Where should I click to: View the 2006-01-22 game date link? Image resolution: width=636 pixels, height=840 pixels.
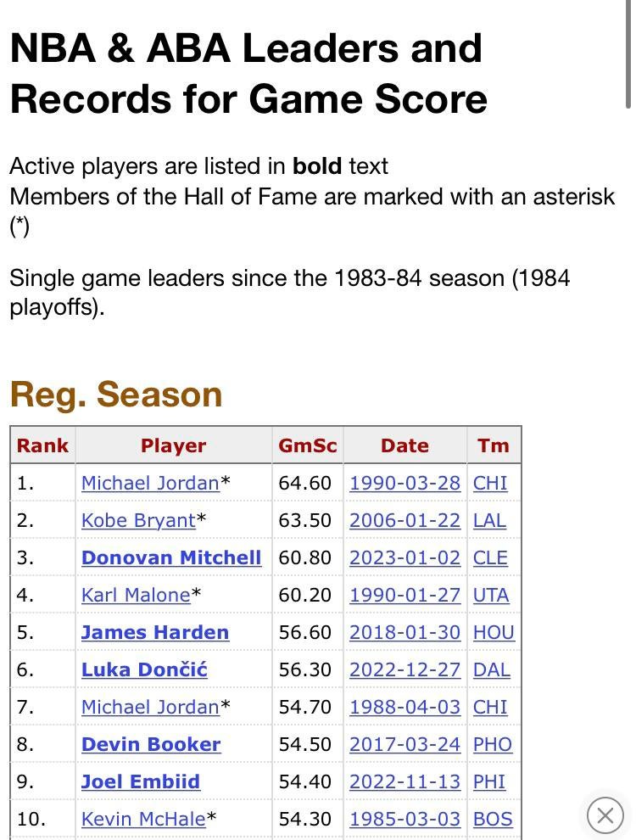(404, 520)
